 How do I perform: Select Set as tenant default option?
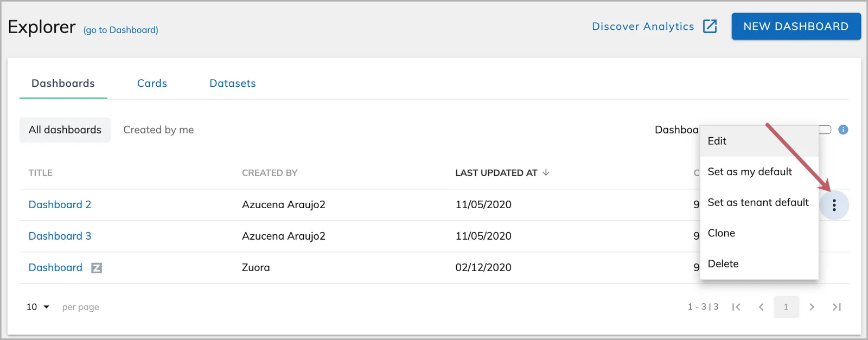[759, 202]
